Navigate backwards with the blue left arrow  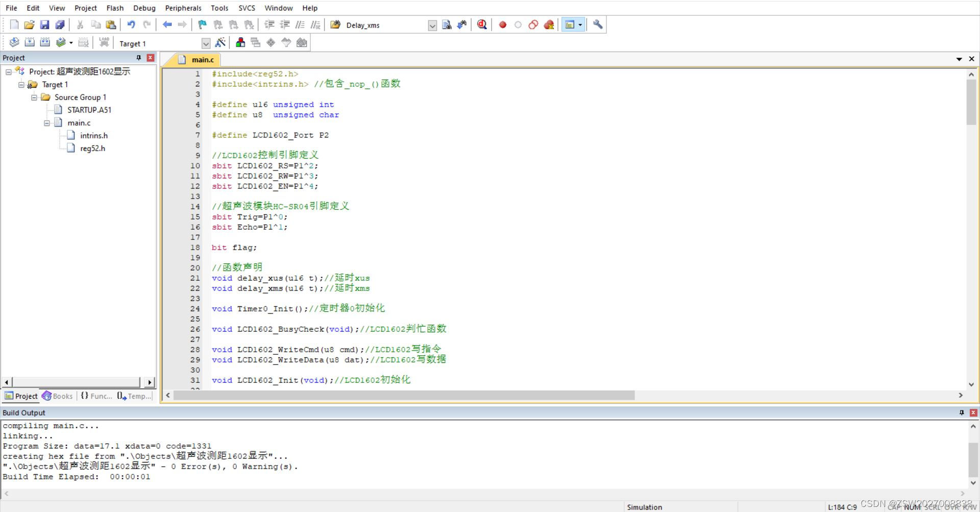pyautogui.click(x=167, y=25)
